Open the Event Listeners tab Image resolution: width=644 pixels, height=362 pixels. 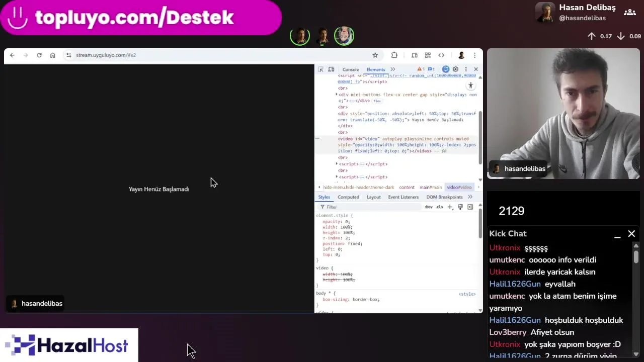pos(403,197)
